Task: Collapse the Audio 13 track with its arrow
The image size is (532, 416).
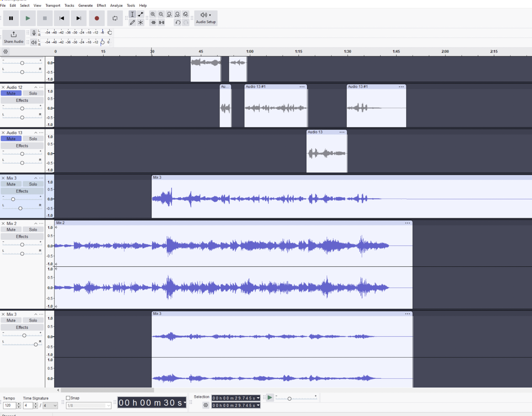Action: (36, 133)
